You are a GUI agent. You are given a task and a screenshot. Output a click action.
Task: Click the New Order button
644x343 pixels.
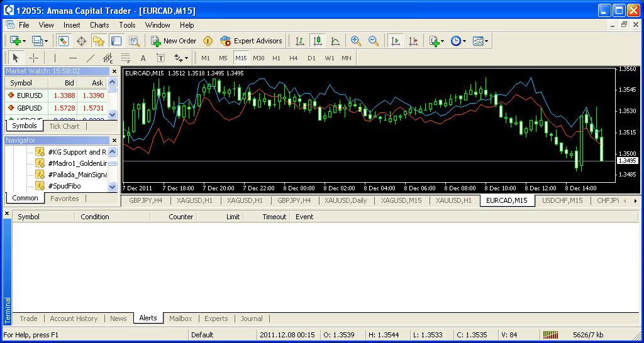pos(174,41)
